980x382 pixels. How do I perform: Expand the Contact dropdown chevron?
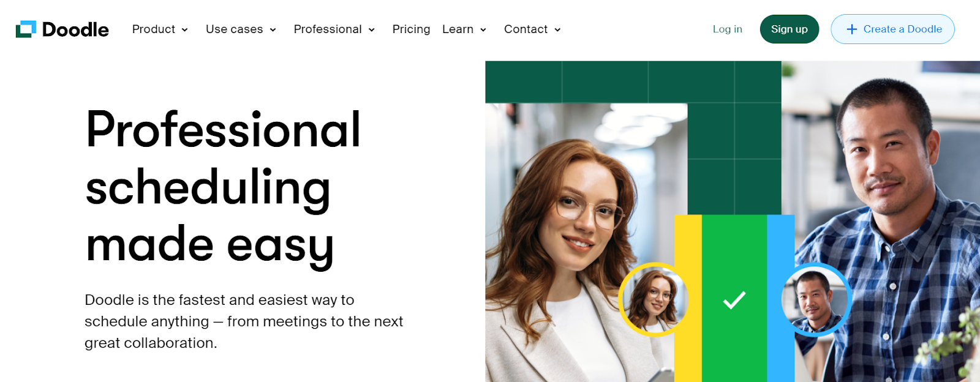(557, 30)
